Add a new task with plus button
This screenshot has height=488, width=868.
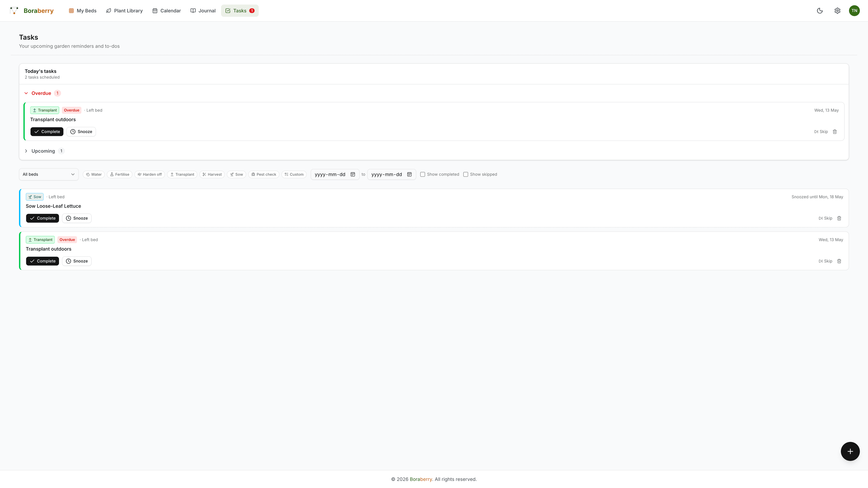click(x=850, y=451)
